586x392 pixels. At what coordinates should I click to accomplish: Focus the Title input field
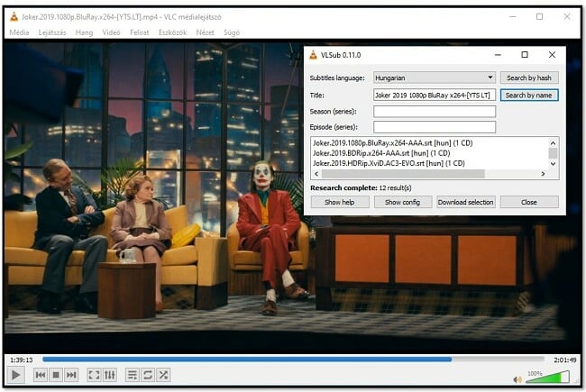click(435, 96)
